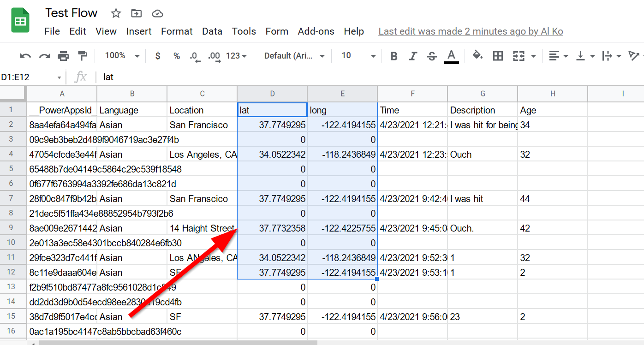Click the undo icon in toolbar
The image size is (644, 345).
pyautogui.click(x=25, y=56)
